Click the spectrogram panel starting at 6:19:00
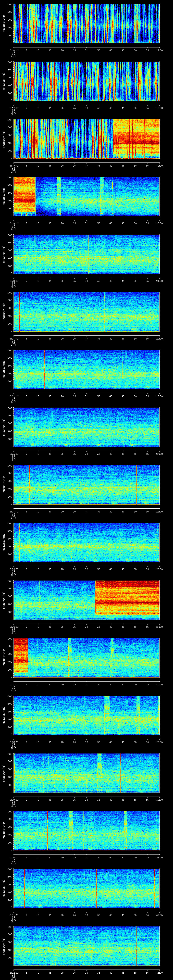 point(87,197)
